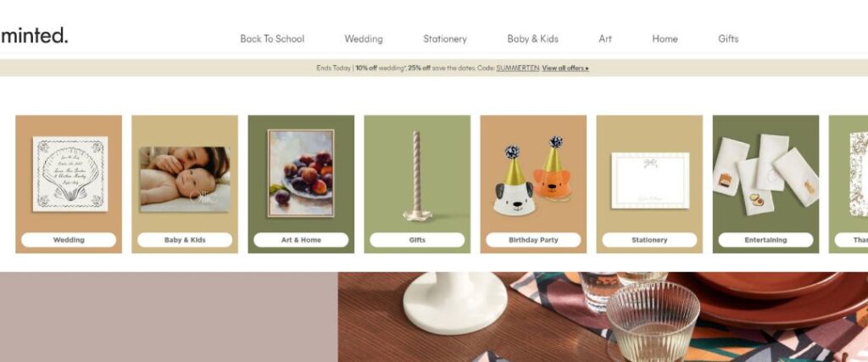Open the baby photo announcement thumbnail
This screenshot has height=362, width=868.
(x=185, y=180)
